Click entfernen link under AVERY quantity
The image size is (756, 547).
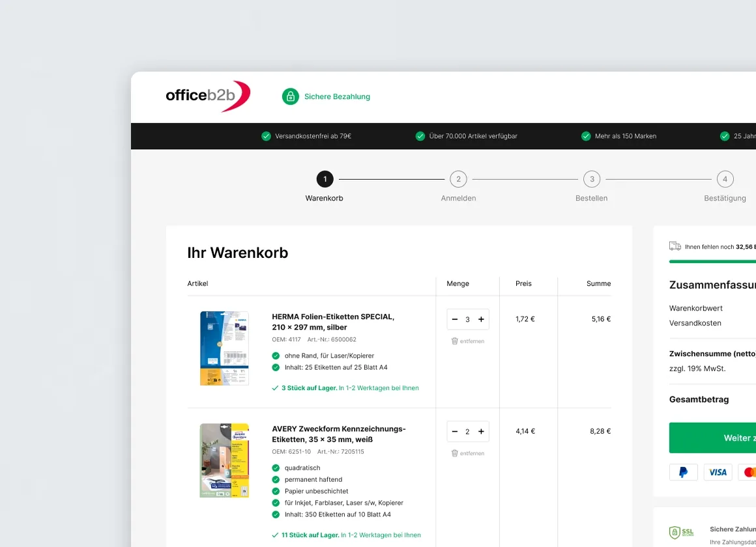pyautogui.click(x=472, y=453)
